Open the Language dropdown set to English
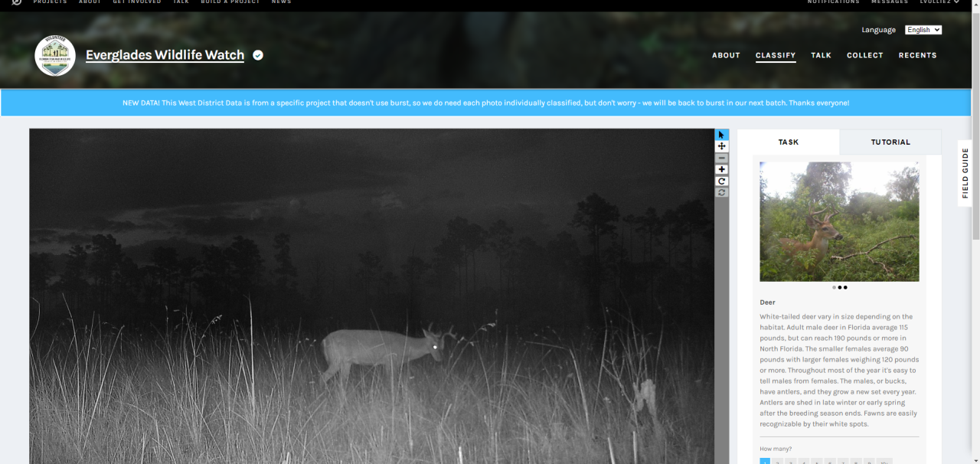The image size is (980, 464). pos(923,30)
